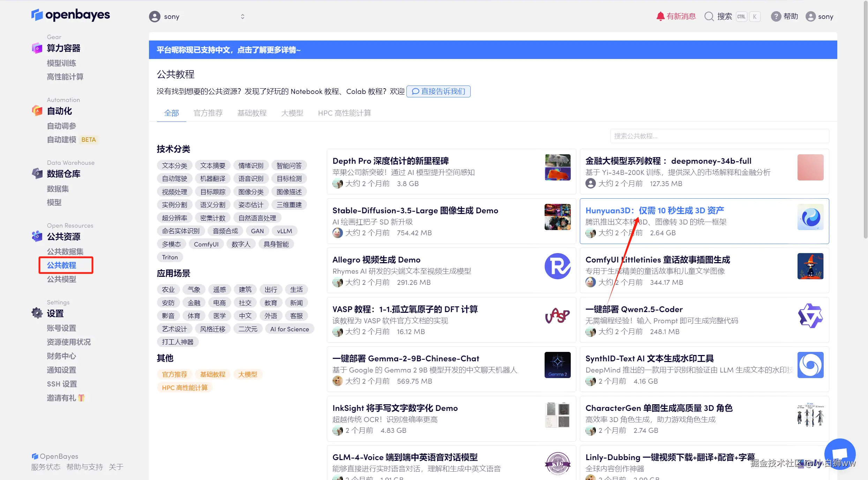Click the Depth Pro tutorial thumbnail
The width and height of the screenshot is (868, 480).
coord(558,167)
